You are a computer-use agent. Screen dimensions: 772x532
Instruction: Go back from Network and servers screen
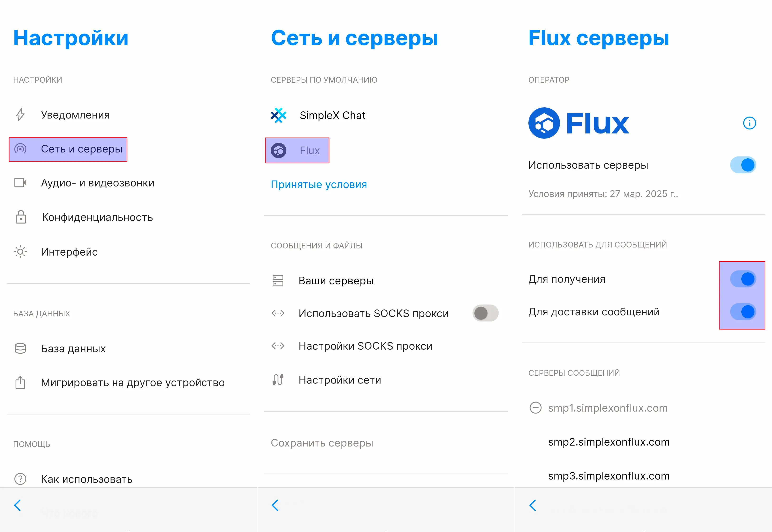(275, 505)
